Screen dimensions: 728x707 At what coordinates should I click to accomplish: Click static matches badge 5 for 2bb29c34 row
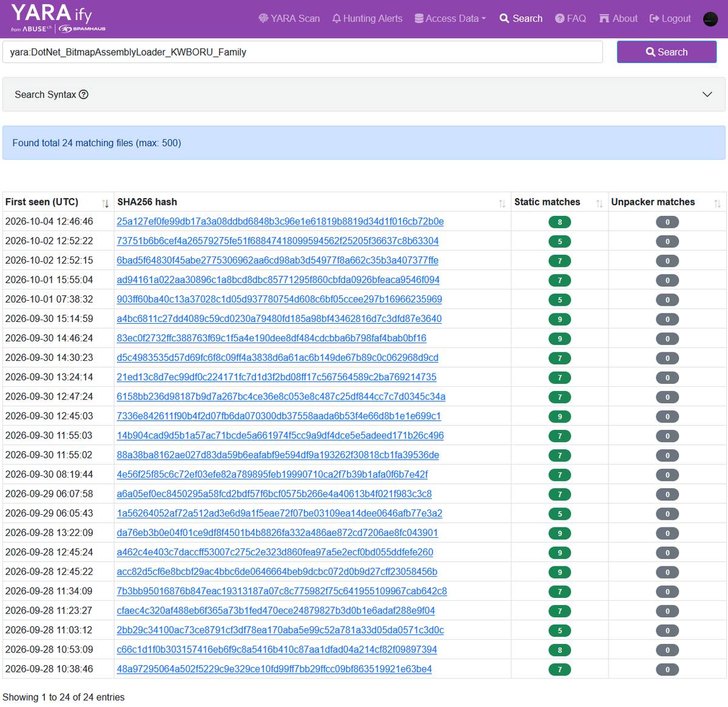560,631
